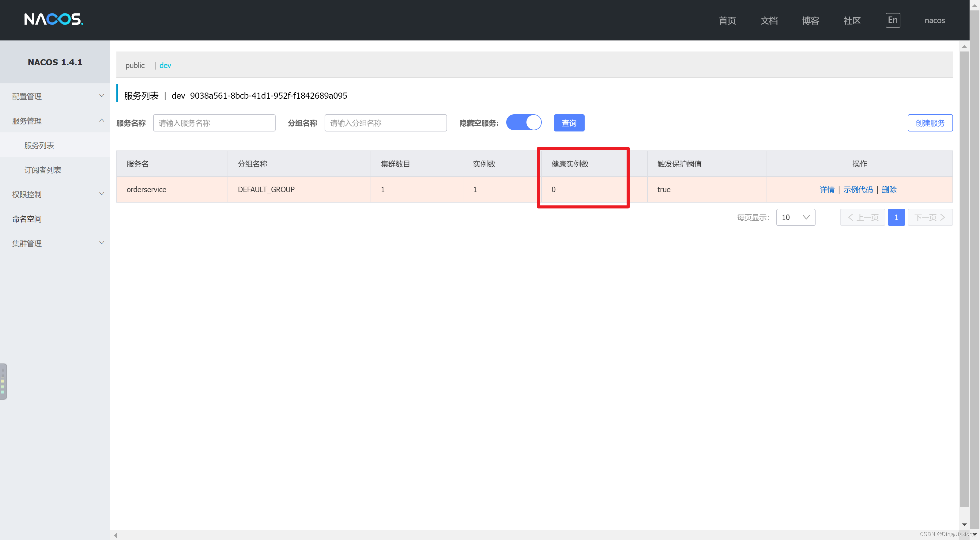This screenshot has height=540, width=980.
Task: Go to 首页 in top navigation
Action: [x=727, y=21]
